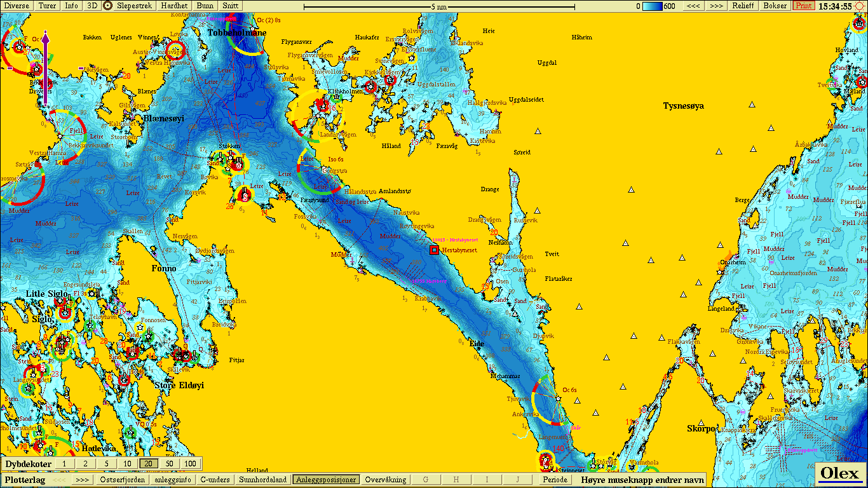The image size is (868, 488).
Task: Select plotter layer G
Action: coord(426,480)
